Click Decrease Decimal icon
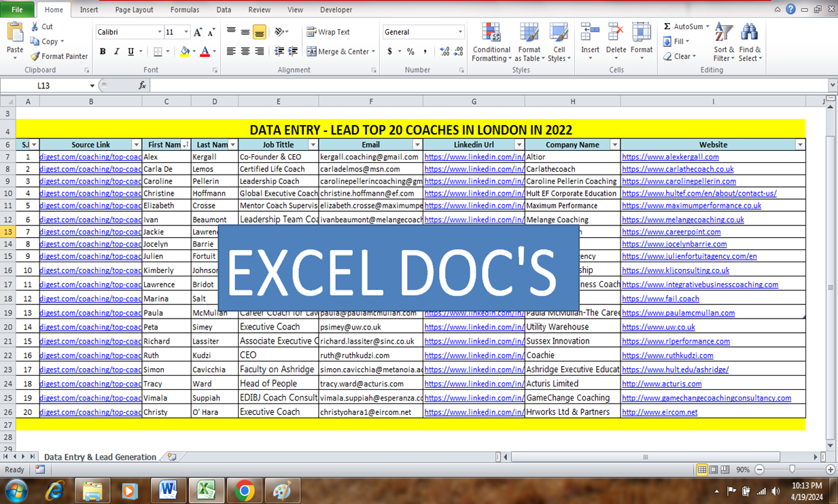 pyautogui.click(x=459, y=52)
